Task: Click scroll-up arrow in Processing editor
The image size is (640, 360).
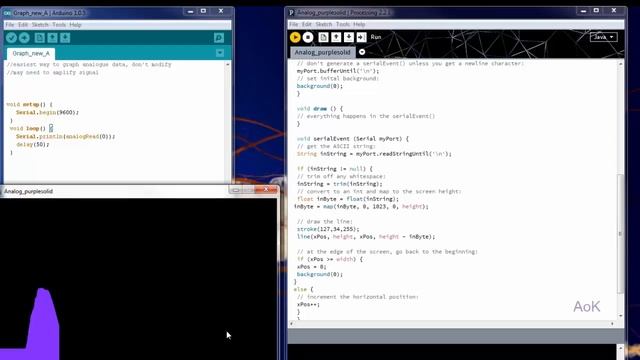Action: 620,64
